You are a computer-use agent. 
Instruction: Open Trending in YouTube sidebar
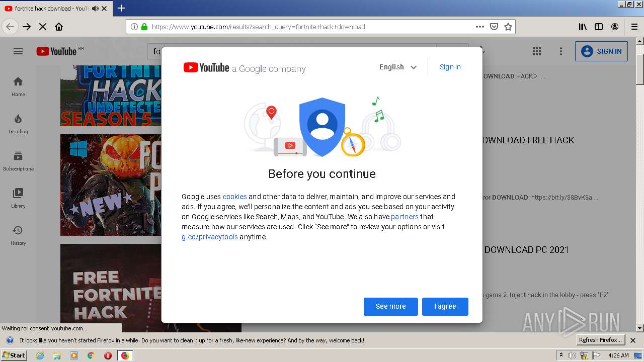tap(18, 124)
